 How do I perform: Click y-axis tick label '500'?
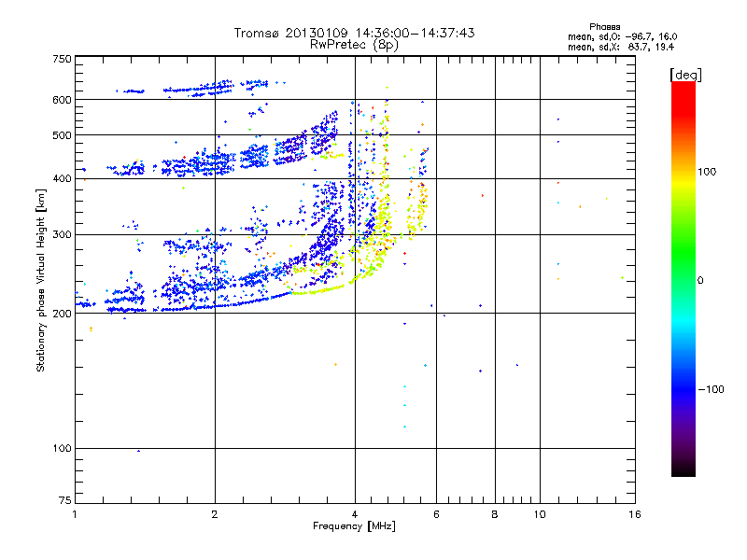pos(63,135)
